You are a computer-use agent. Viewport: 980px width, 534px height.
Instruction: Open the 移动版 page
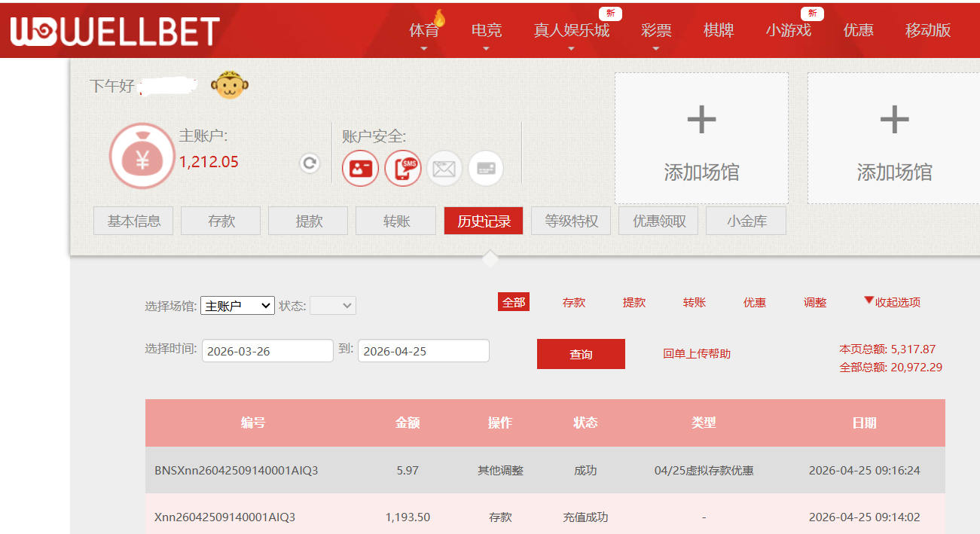pos(928,31)
